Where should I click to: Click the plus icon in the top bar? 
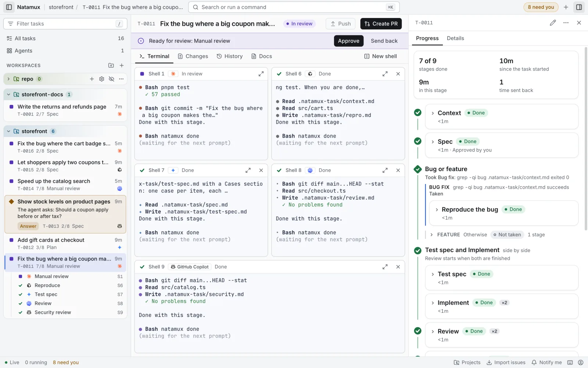[566, 7]
